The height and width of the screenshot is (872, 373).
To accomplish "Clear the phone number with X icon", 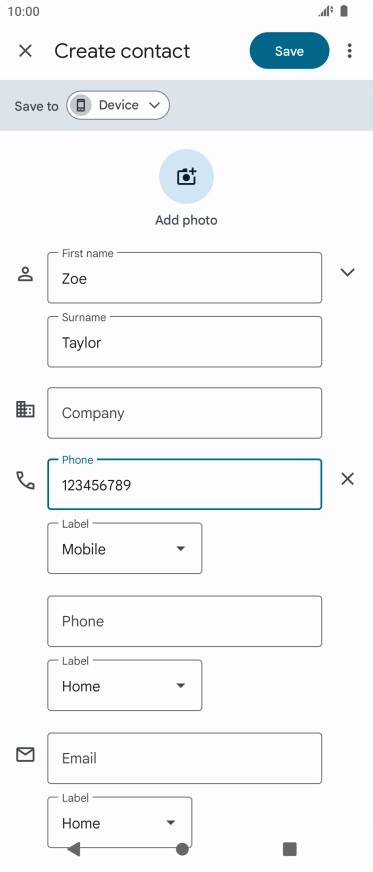I will (347, 479).
